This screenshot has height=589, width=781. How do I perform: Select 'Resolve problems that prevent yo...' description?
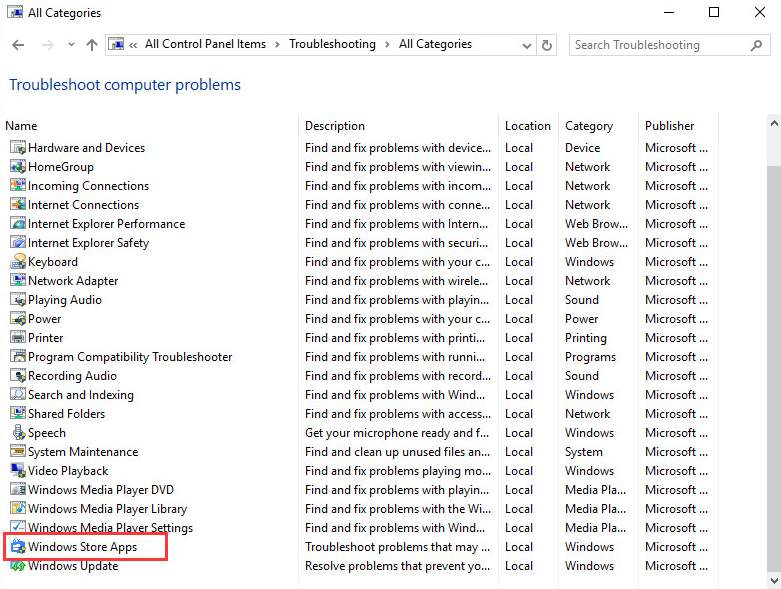(397, 566)
